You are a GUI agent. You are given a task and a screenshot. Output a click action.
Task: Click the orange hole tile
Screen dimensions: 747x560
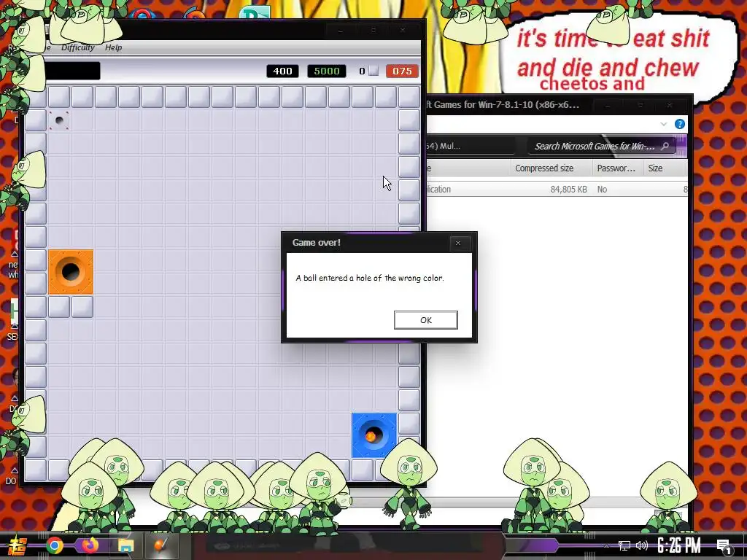[x=71, y=272]
